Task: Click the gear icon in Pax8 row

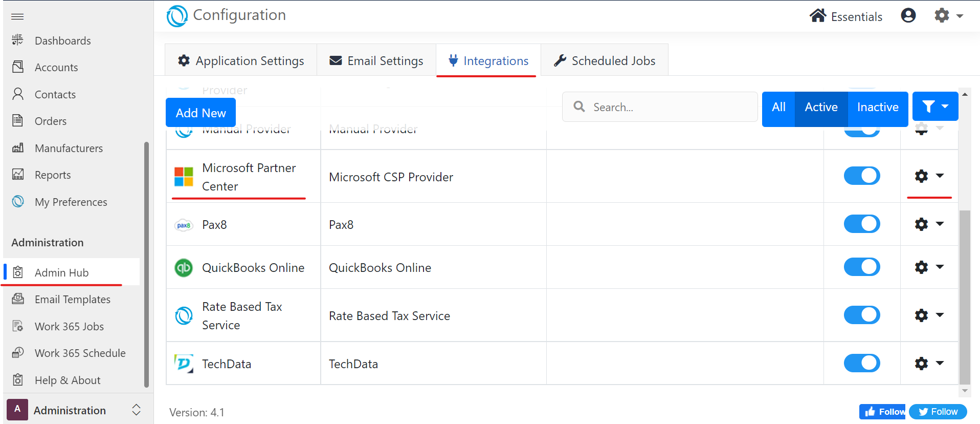Action: coord(921,224)
